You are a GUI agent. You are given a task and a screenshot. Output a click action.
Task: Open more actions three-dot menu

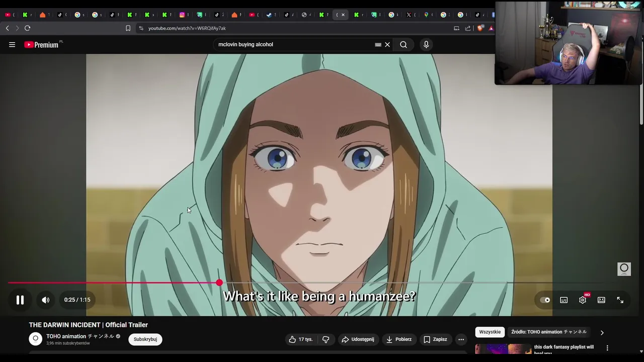coord(461,339)
